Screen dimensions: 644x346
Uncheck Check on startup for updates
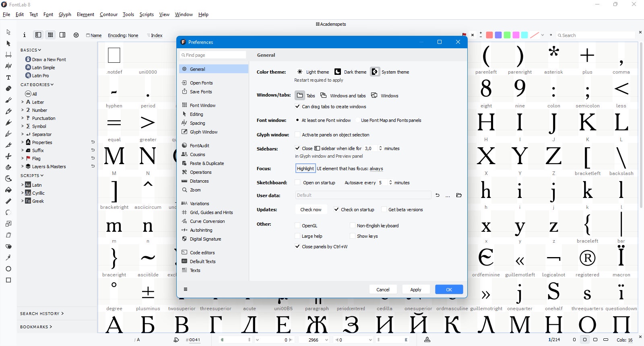pyautogui.click(x=336, y=210)
